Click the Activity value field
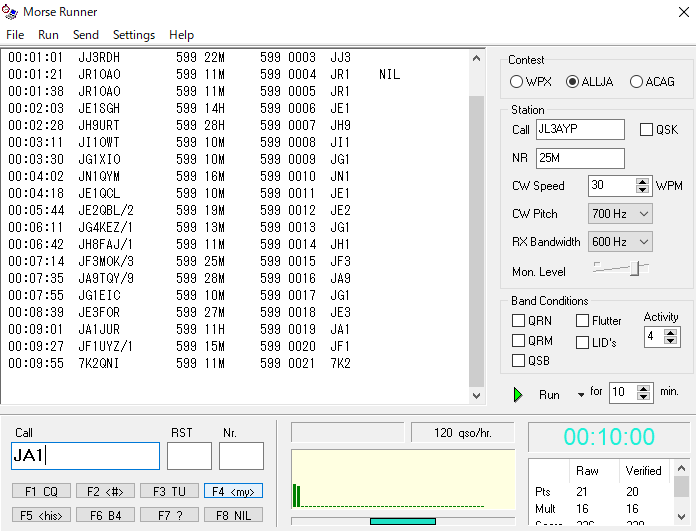The width and height of the screenshot is (696, 531). [x=654, y=337]
